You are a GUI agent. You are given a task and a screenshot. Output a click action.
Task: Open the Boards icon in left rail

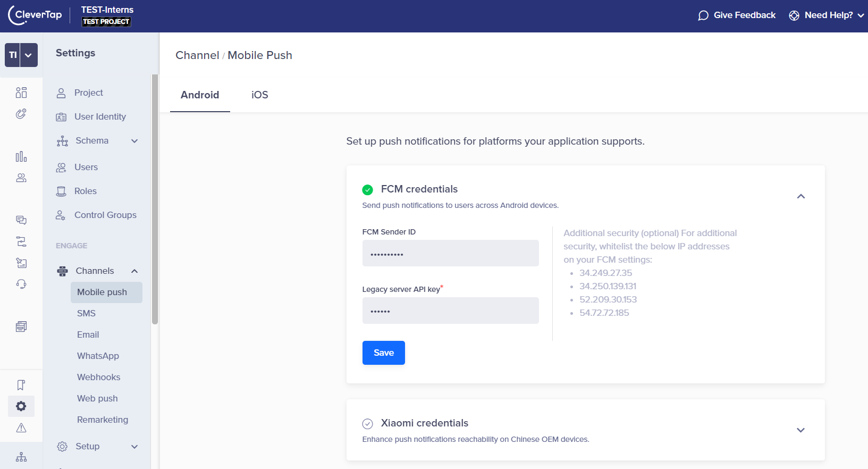[x=21, y=93]
